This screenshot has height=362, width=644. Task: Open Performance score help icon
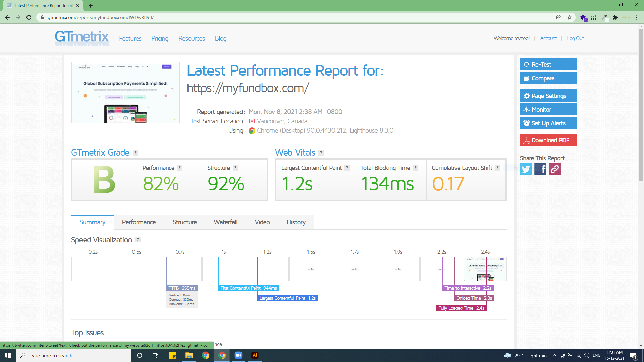coord(180,168)
